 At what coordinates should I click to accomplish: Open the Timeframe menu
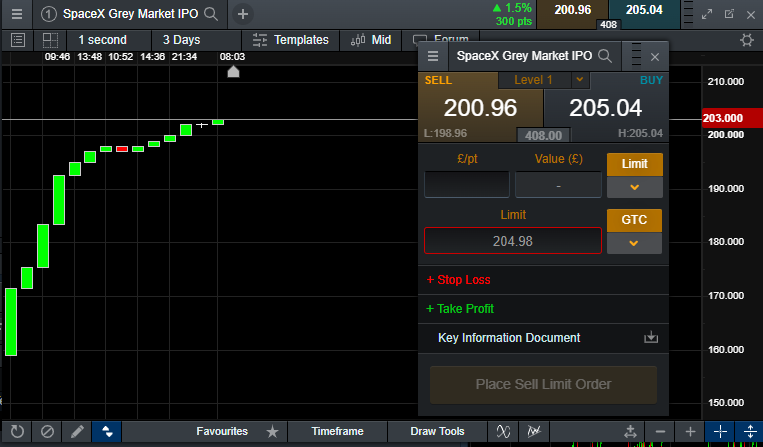point(337,431)
